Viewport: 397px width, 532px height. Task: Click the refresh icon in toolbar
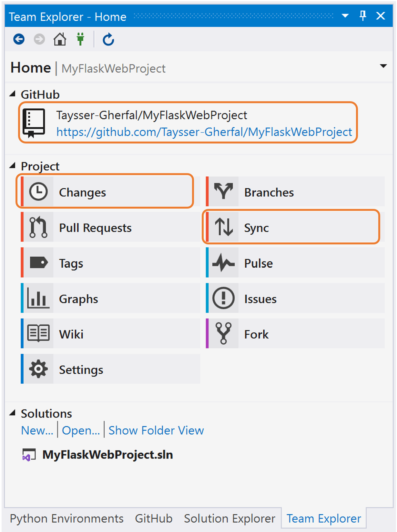pos(108,39)
